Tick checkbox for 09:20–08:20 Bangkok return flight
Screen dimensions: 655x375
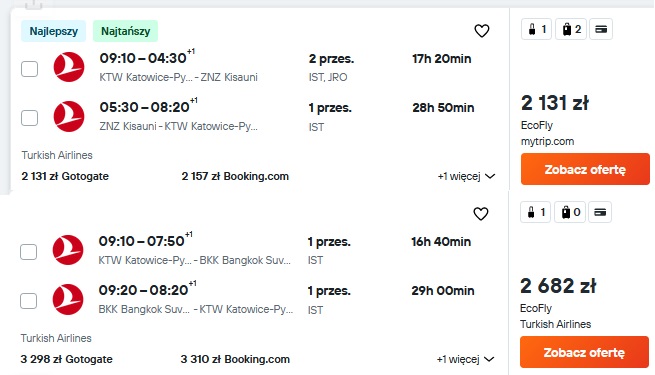[29, 301]
